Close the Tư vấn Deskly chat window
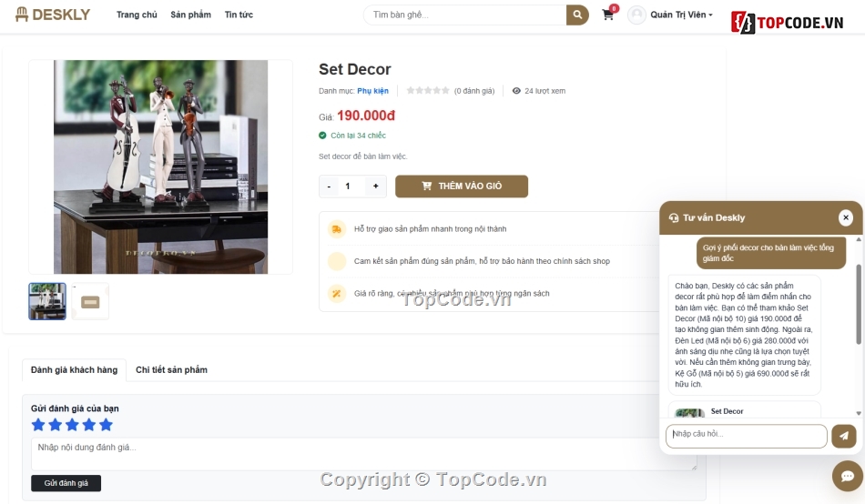 point(845,217)
